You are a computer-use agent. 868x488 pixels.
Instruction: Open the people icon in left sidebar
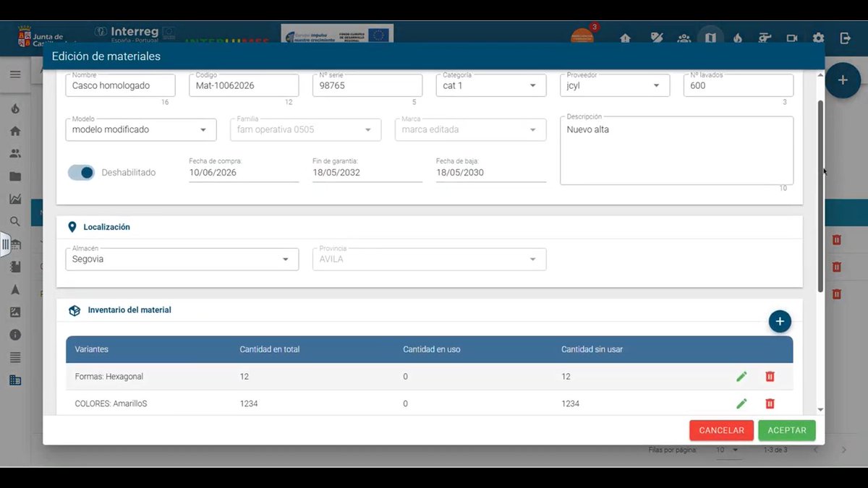(15, 153)
